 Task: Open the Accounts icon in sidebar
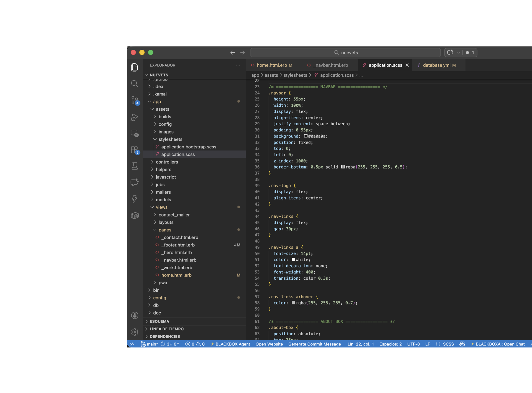pyautogui.click(x=135, y=315)
